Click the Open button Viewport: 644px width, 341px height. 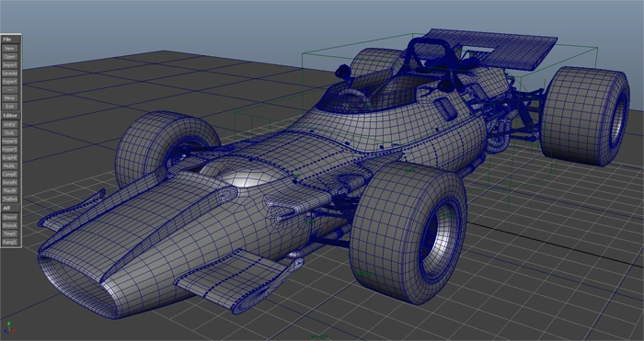click(10, 57)
